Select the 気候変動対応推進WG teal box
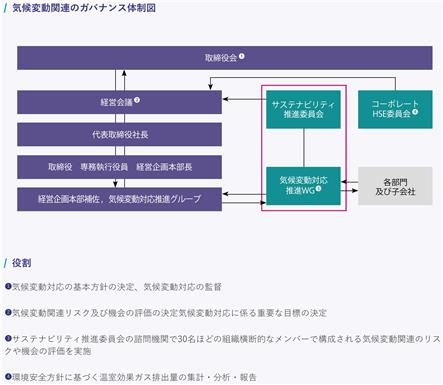This screenshot has width=443, height=385. 303,186
